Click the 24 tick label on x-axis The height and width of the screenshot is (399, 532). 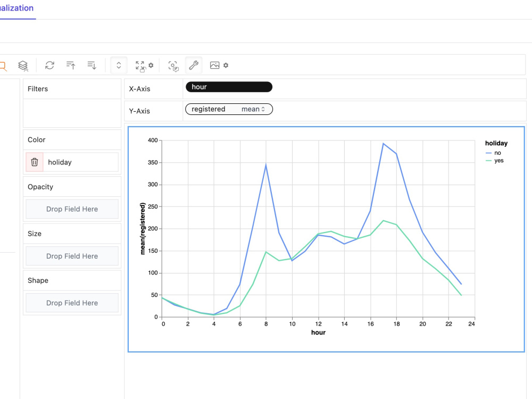(x=471, y=324)
